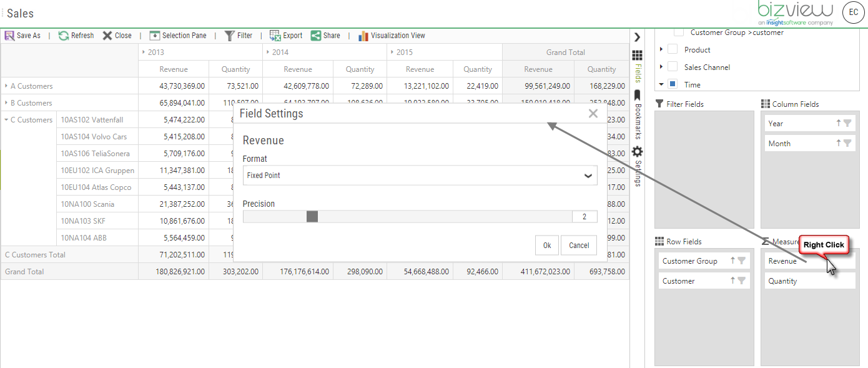Expand C Customers row group
Screen dimensions: 868x368
pyautogui.click(x=6, y=119)
